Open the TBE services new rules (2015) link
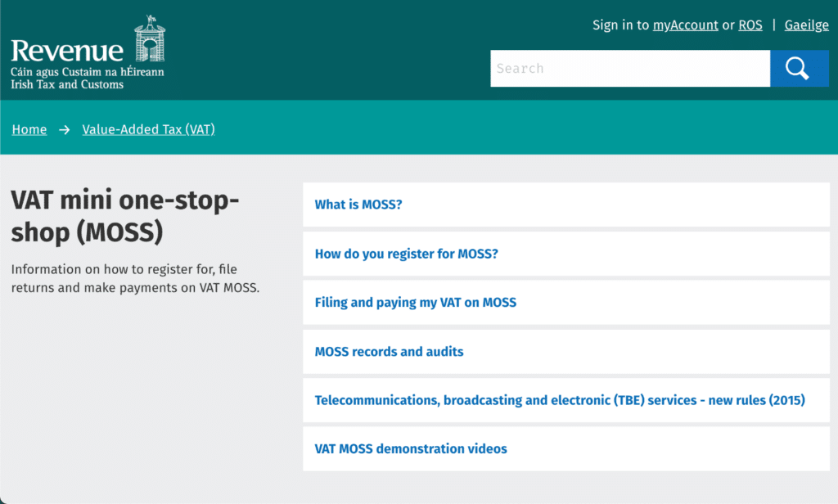 [x=560, y=401]
